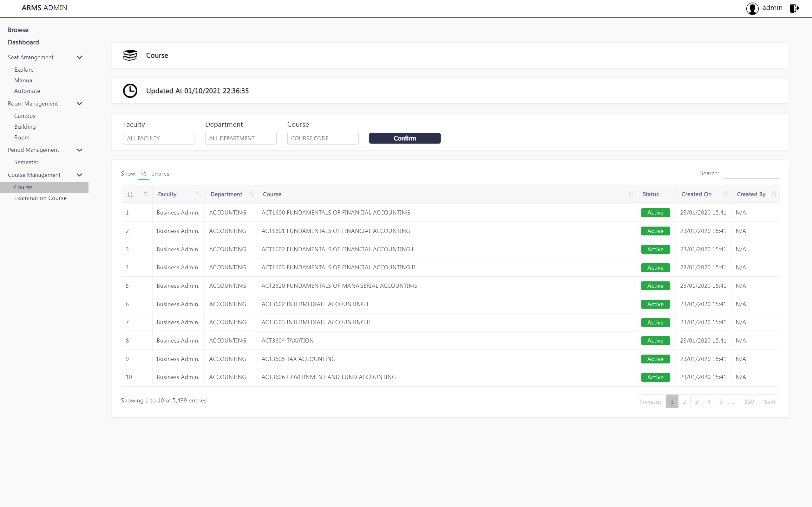
Task: Click the Created On sort arrows
Action: coord(724,194)
